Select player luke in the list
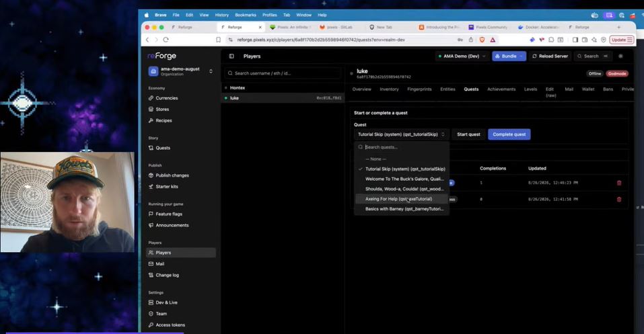This screenshot has height=334, width=644. point(283,98)
